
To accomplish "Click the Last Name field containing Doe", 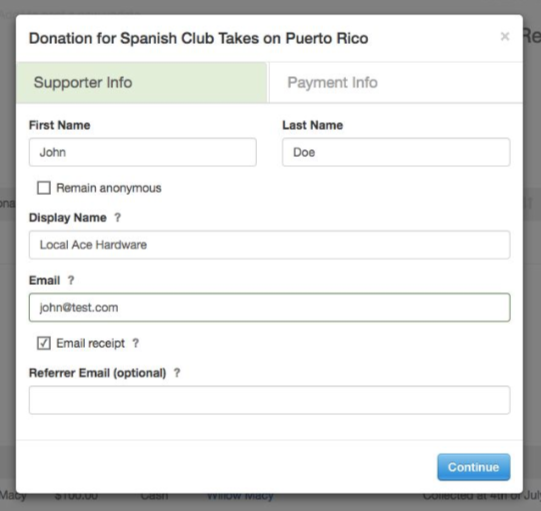I will 396,152.
